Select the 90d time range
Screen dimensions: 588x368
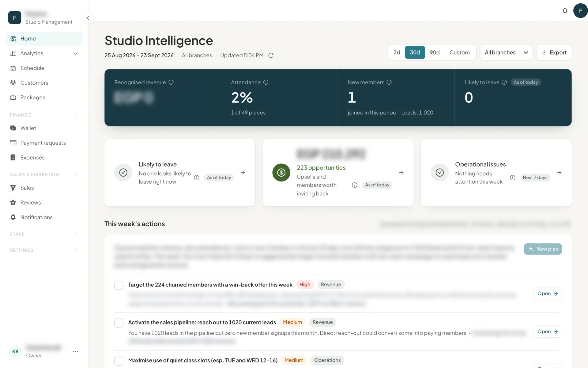[435, 52]
